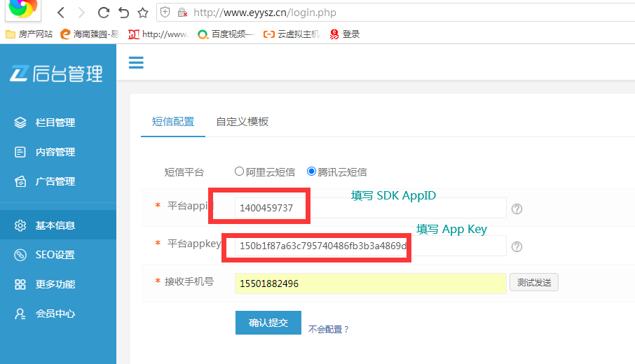The width and height of the screenshot is (635, 364).
Task: Open 栏目管理 in the sidebar
Action: click(58, 122)
